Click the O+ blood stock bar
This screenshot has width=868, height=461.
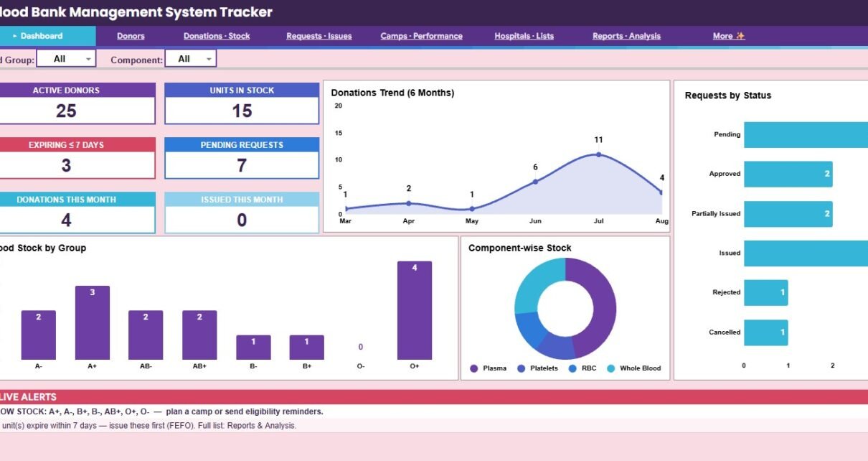point(415,310)
